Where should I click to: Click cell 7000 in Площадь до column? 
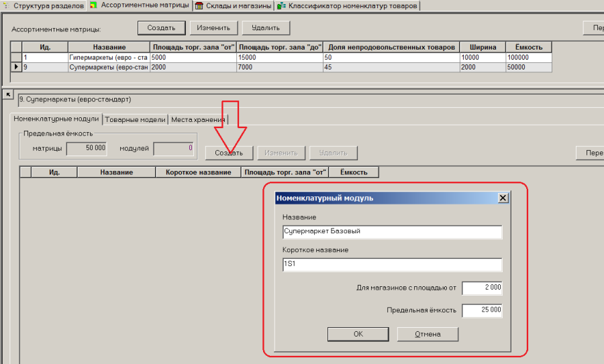[280, 67]
